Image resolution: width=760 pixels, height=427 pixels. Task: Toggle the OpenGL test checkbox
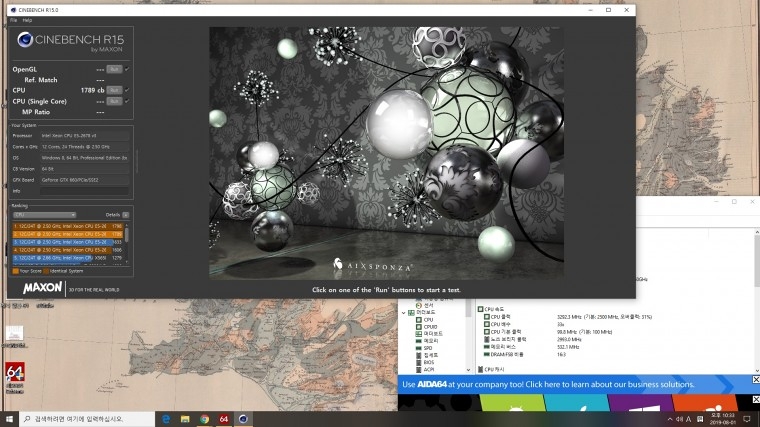pos(127,69)
